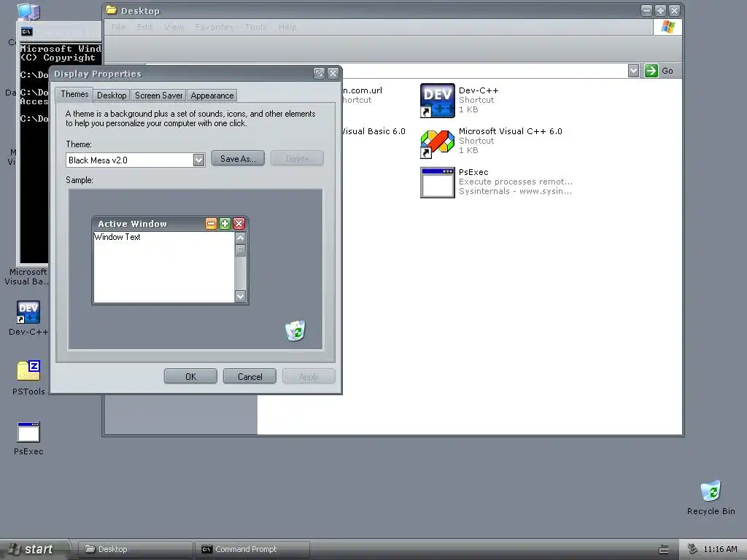The height and width of the screenshot is (560, 747).
Task: Open the Favorites menu in Desktop window
Action: click(214, 27)
